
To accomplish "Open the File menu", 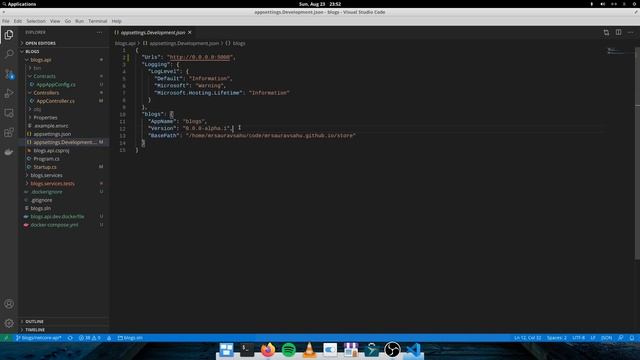I will pyautogui.click(x=6, y=21).
